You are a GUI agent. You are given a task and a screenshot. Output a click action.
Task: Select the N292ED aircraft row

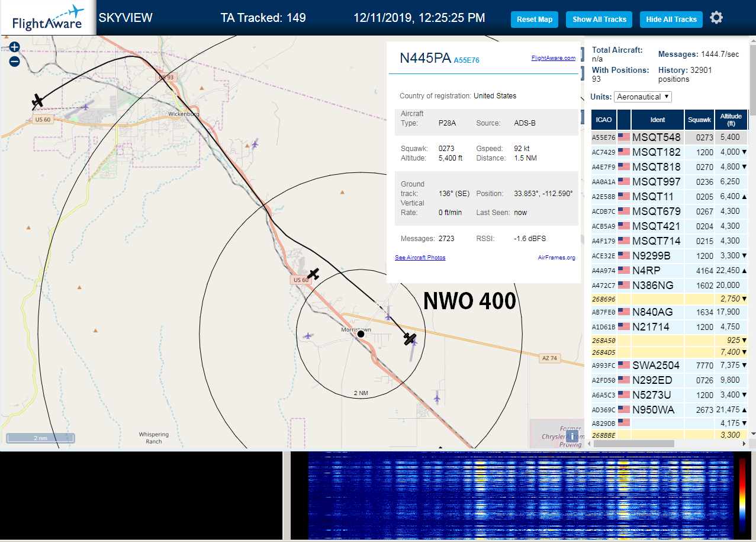[x=670, y=380]
